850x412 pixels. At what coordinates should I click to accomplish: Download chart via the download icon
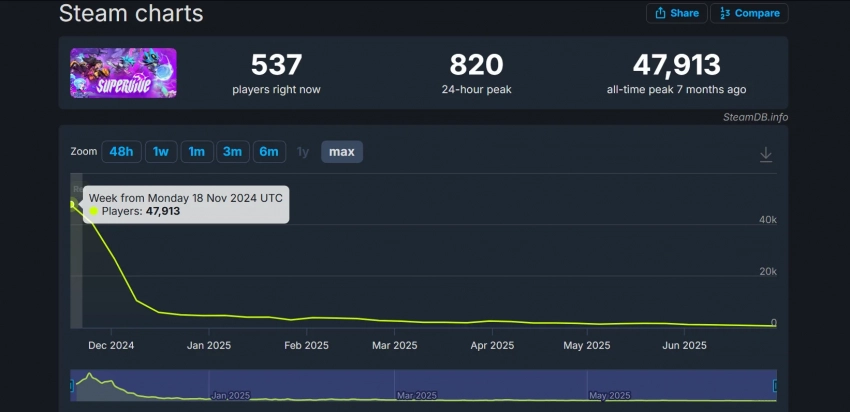click(x=766, y=154)
